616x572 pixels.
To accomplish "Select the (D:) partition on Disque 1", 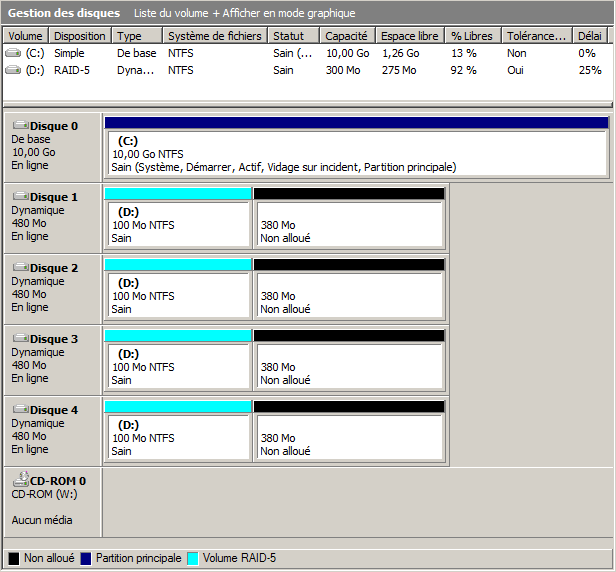I will coord(177,224).
